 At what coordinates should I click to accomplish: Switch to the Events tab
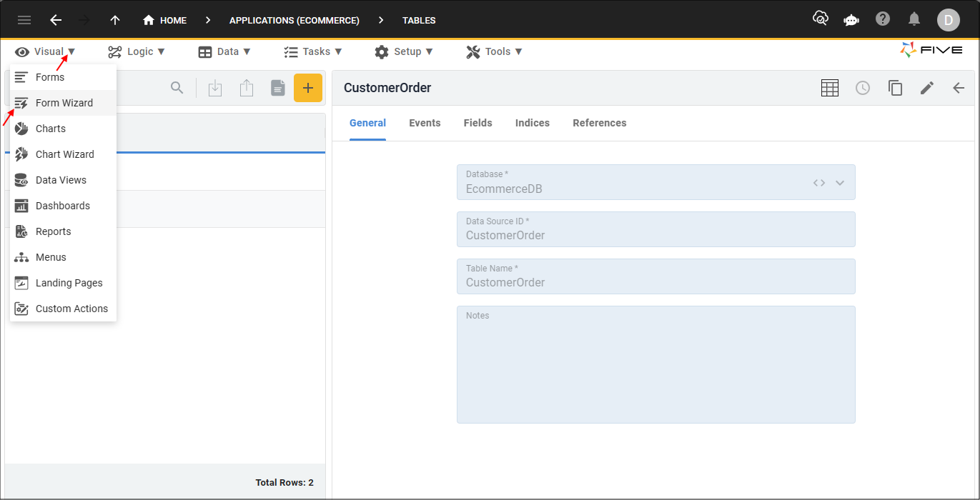(425, 123)
